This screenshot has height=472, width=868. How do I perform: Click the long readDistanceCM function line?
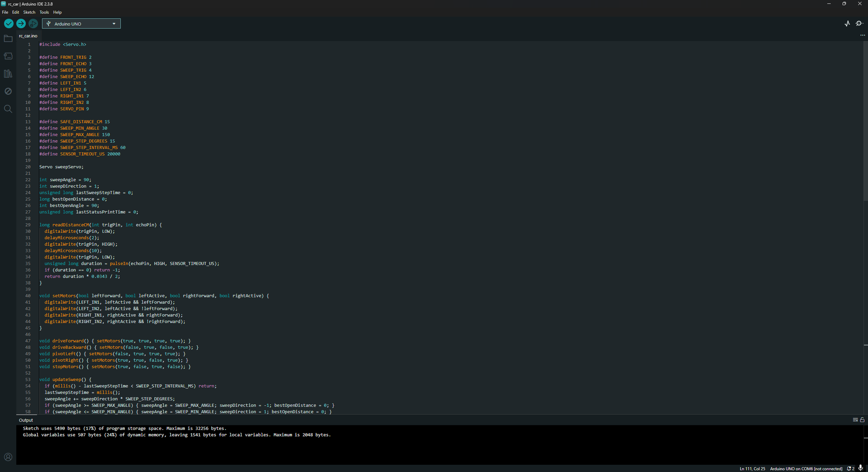(101, 225)
